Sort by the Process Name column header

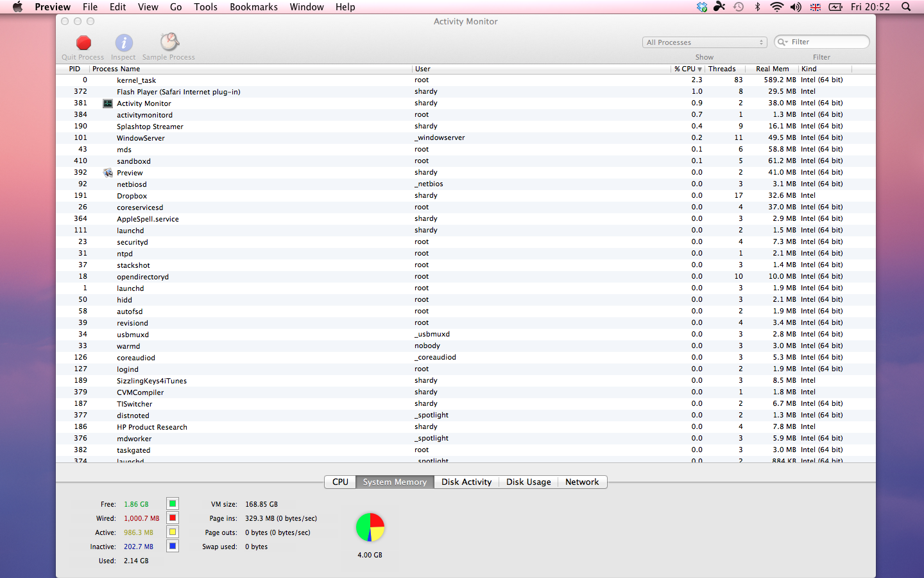click(x=251, y=69)
